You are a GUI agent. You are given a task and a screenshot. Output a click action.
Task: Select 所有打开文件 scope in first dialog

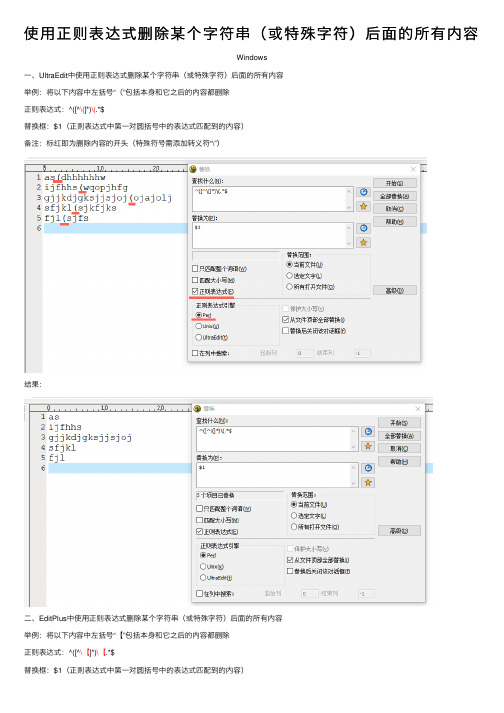click(289, 287)
